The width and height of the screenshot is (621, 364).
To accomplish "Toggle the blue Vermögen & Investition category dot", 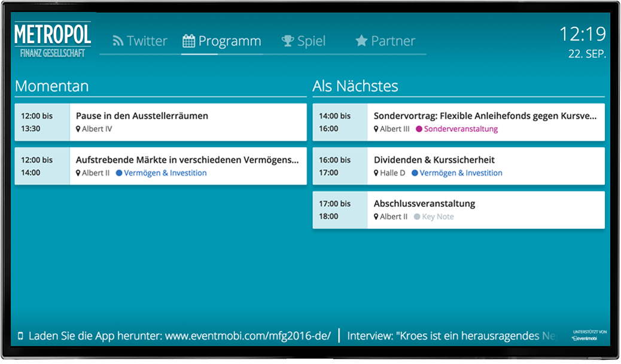I will [x=120, y=172].
